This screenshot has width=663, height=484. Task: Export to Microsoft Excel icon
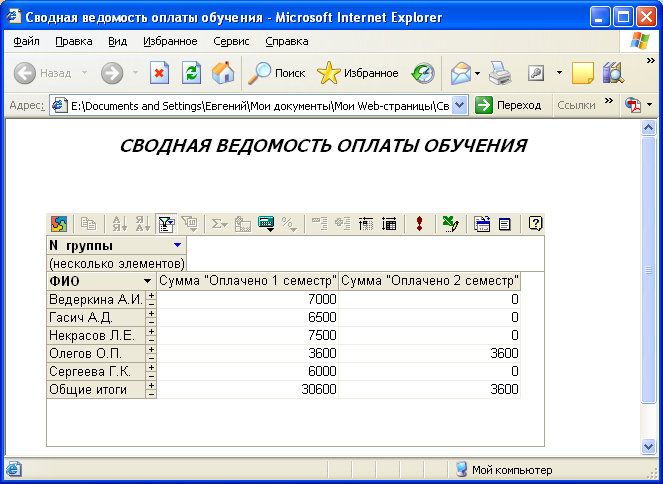point(450,224)
